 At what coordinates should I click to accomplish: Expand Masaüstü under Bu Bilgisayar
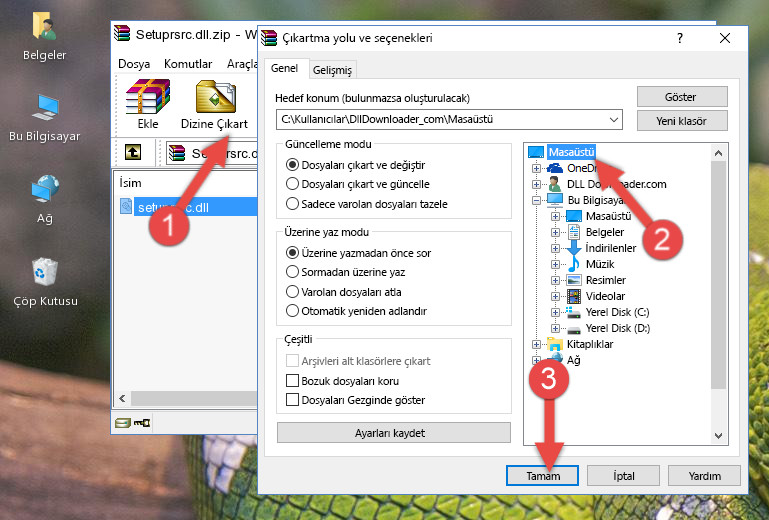(555, 216)
